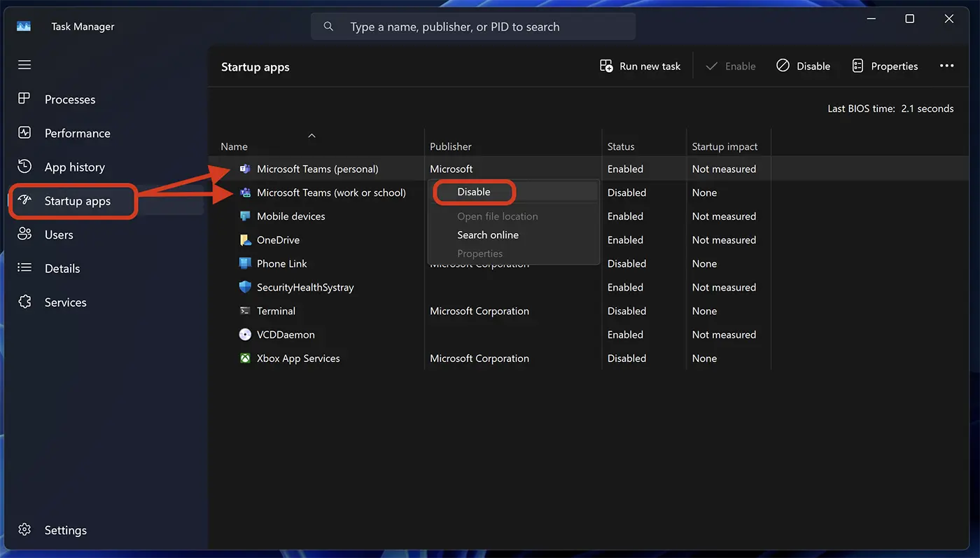Viewport: 980px width, 558px height.
Task: Open the App history tab
Action: tap(75, 167)
